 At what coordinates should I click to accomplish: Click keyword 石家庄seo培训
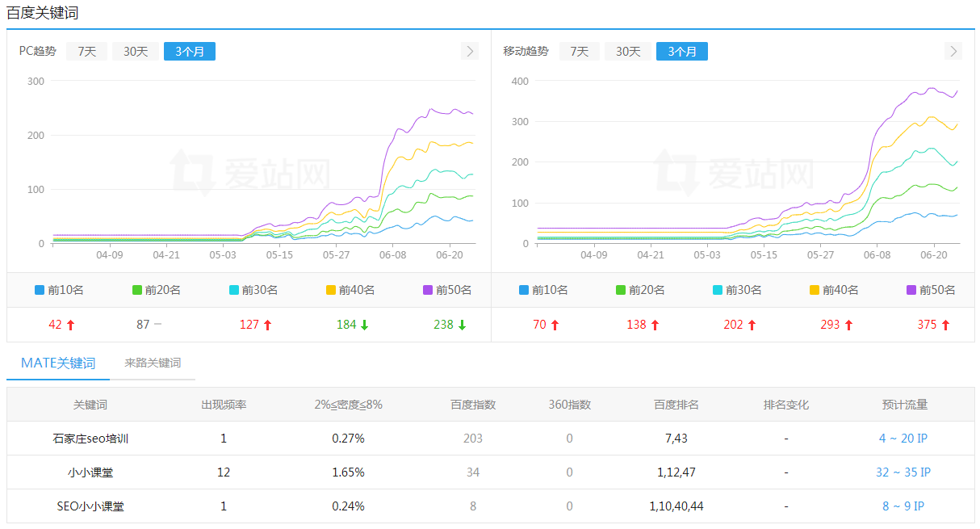point(90,439)
